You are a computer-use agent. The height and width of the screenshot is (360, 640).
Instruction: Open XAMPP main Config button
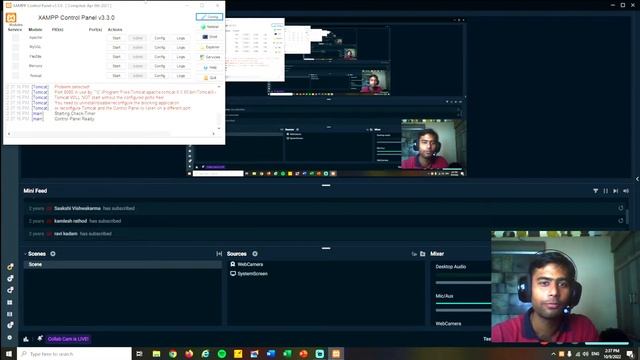click(x=209, y=17)
